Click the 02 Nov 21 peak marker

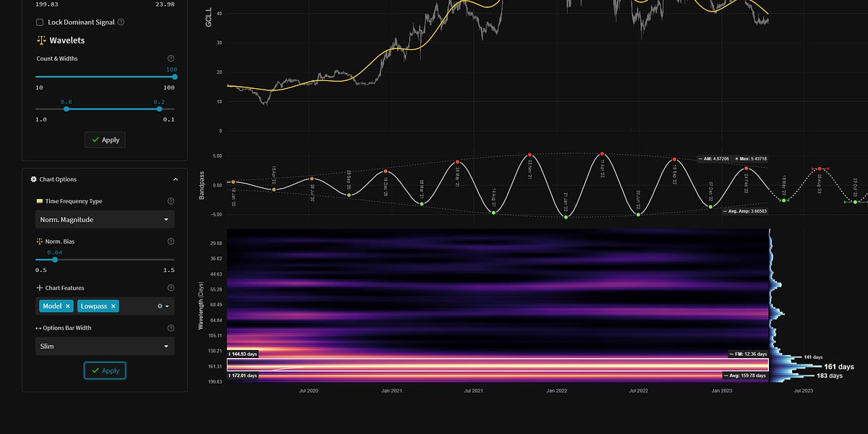click(530, 155)
